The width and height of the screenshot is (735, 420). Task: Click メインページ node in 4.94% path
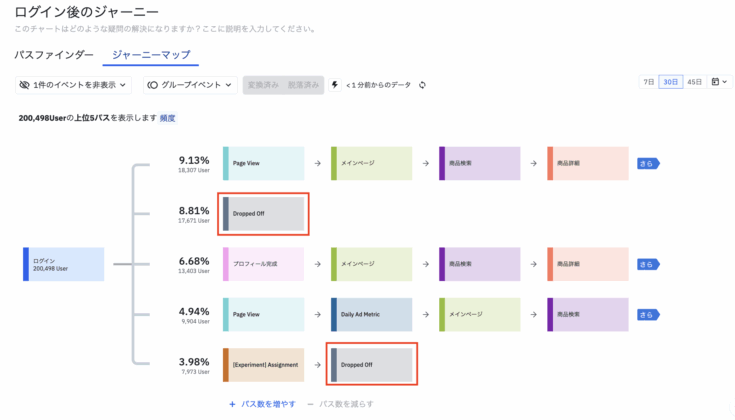[480, 315]
